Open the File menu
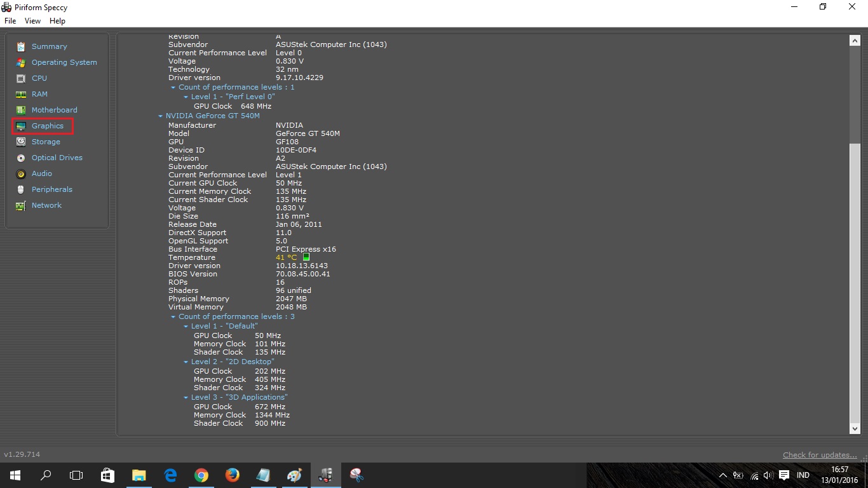Viewport: 868px width, 488px height. coord(10,21)
